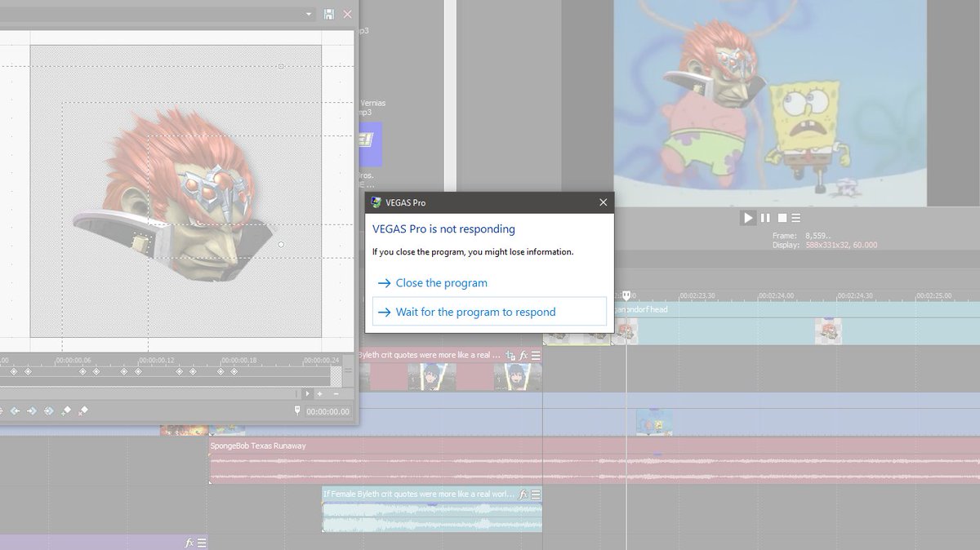Image resolution: width=980 pixels, height=550 pixels.
Task: Click the Display 588x331x32 readout
Action: (825, 245)
